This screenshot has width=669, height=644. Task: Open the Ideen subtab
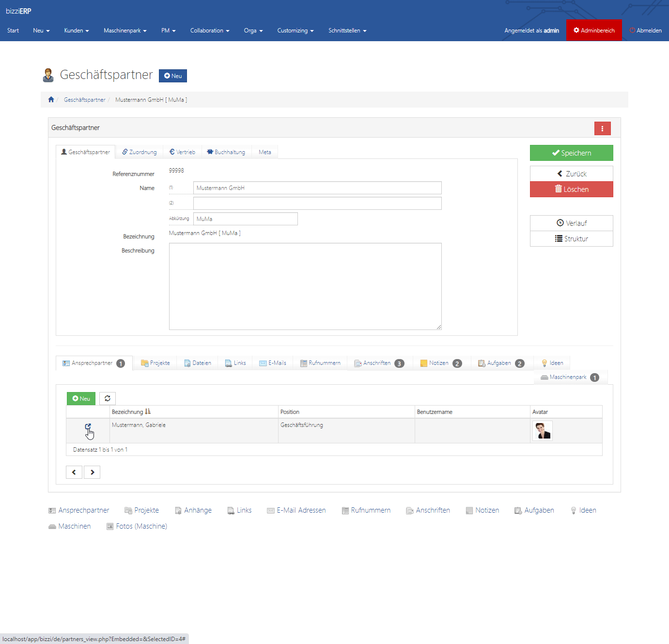(x=552, y=363)
